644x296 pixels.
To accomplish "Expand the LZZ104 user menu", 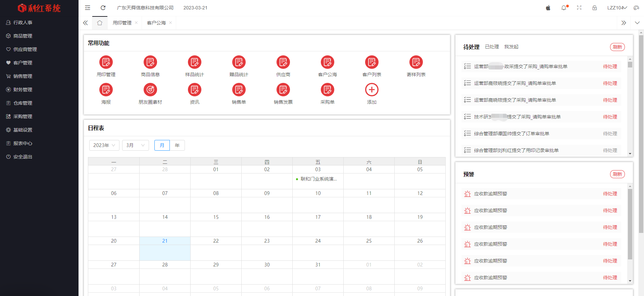I will [x=617, y=8].
